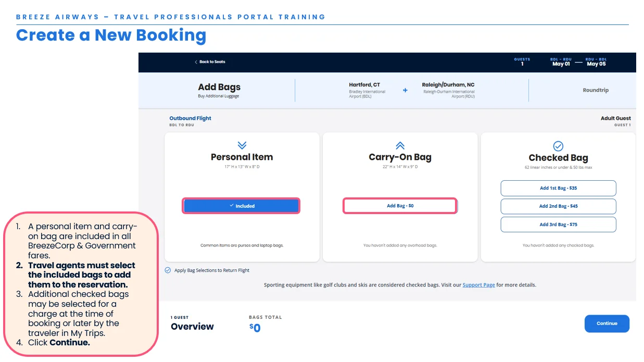
Task: Click the Guests count in header
Action: point(522,62)
